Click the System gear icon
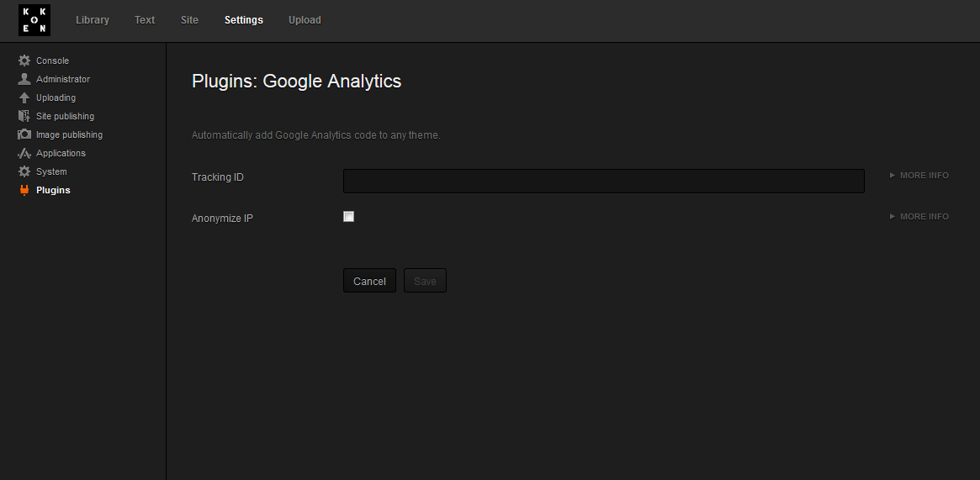The image size is (980, 480). point(24,171)
